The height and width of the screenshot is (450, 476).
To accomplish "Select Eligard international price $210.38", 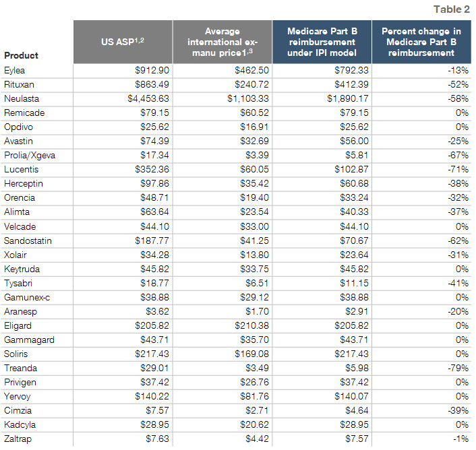I will click(251, 325).
